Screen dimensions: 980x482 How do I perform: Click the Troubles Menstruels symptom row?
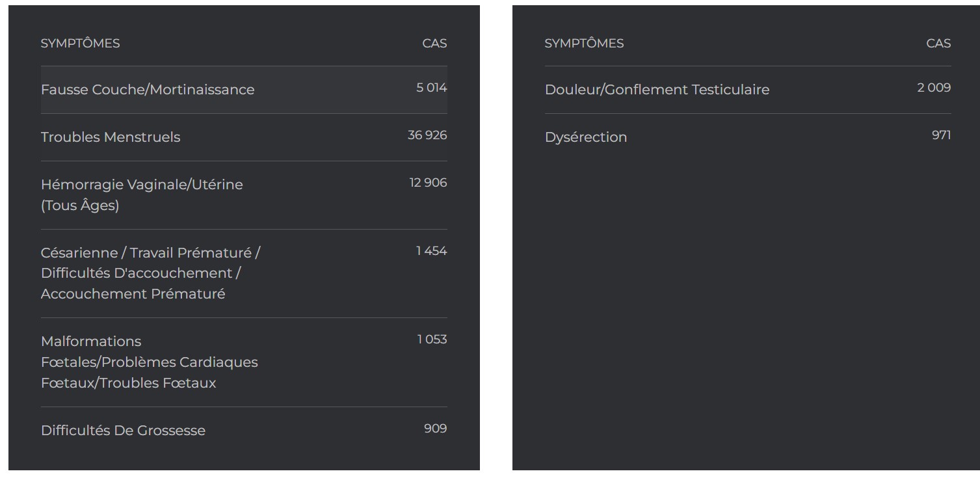point(244,137)
